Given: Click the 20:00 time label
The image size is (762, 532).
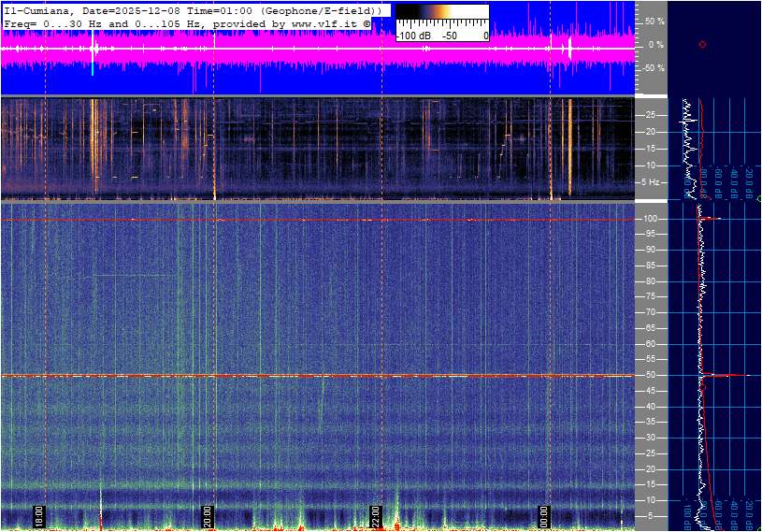Looking at the screenshot, I should click(x=208, y=516).
